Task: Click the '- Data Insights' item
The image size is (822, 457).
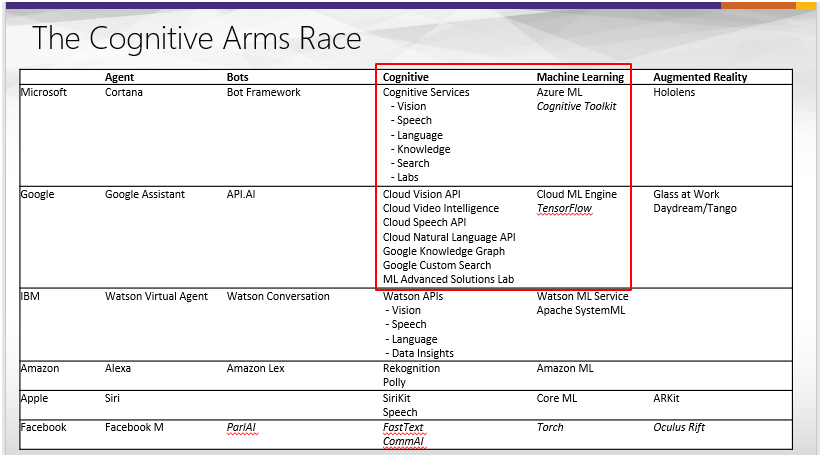Action: (420, 354)
